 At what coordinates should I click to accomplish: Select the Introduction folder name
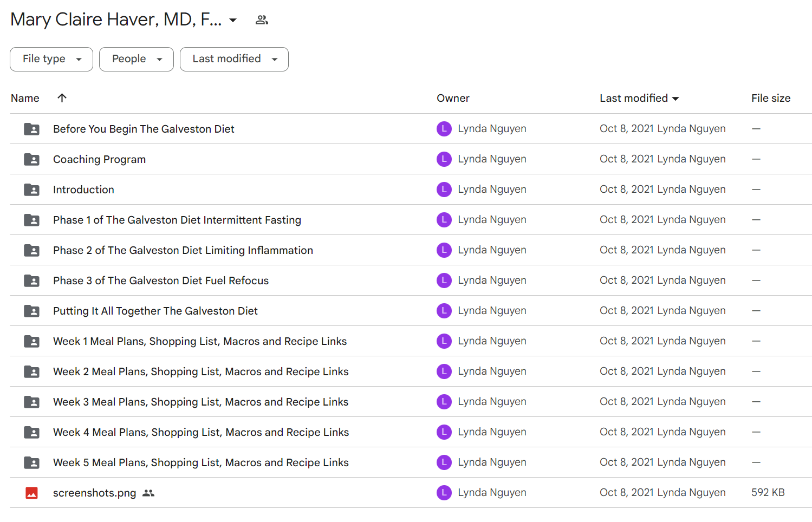tap(83, 190)
